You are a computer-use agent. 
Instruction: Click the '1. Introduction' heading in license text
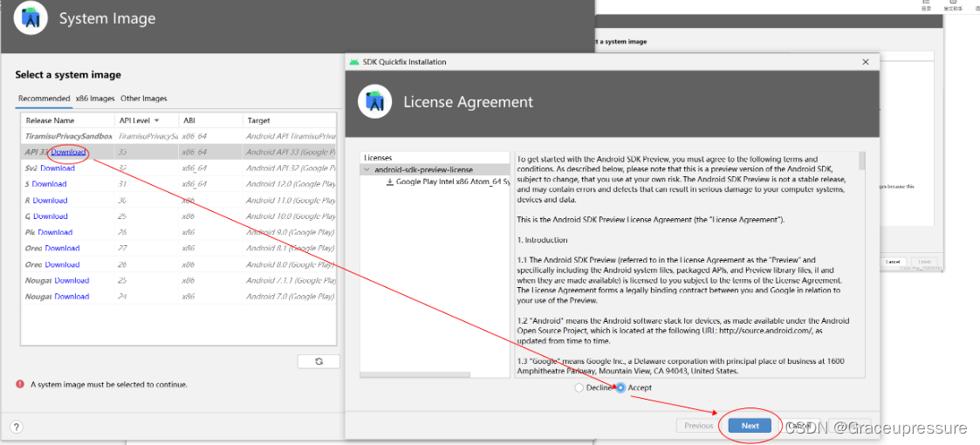point(542,240)
